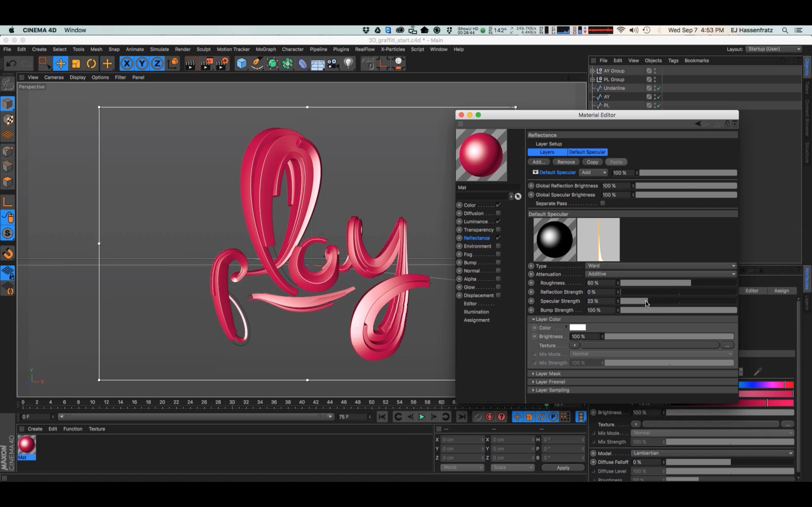Image resolution: width=812 pixels, height=507 pixels.
Task: Expand the Layer Fresnel section
Action: (551, 382)
